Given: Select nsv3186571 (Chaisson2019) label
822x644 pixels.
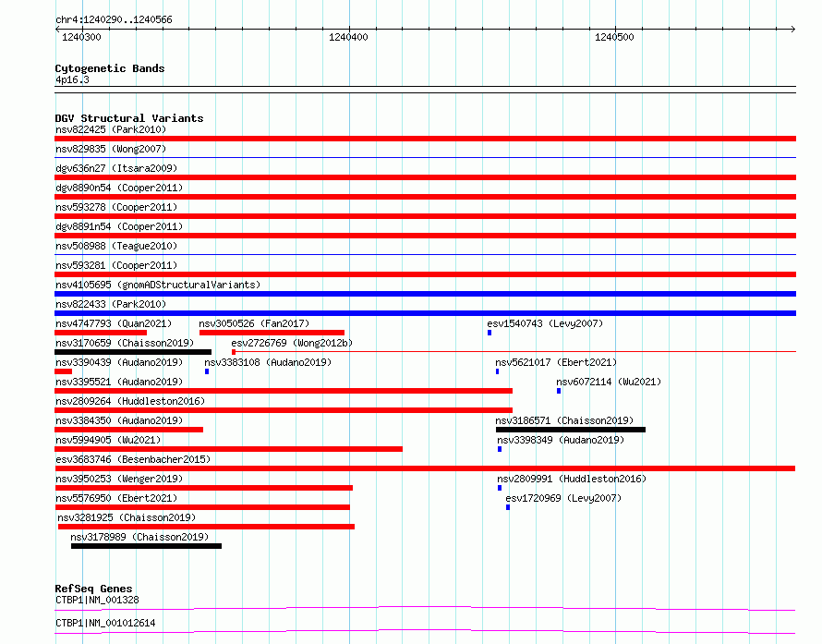Looking at the screenshot, I should pos(564,420).
